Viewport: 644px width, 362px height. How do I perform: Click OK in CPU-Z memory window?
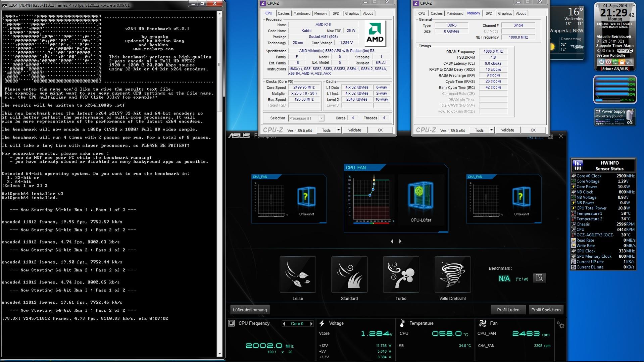tap(533, 130)
